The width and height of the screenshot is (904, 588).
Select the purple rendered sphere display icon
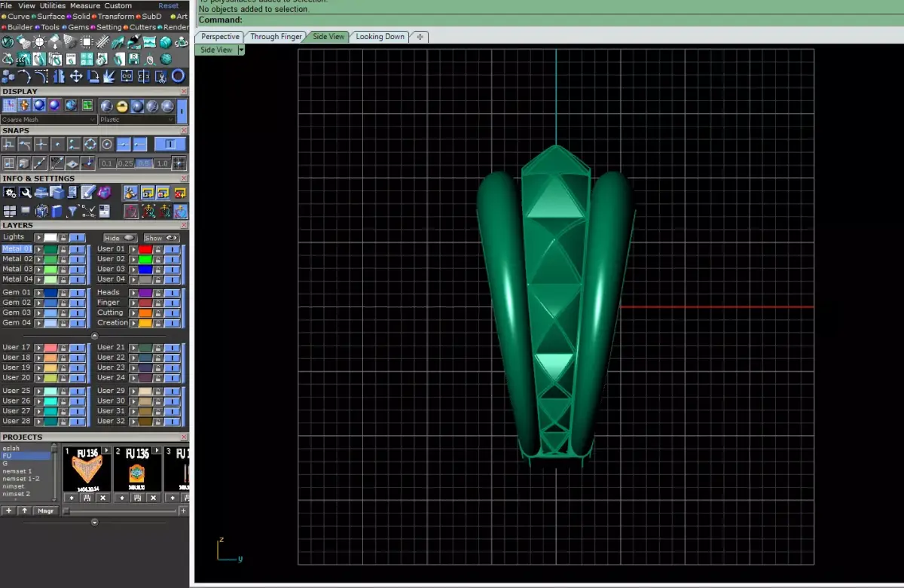pyautogui.click(x=54, y=105)
